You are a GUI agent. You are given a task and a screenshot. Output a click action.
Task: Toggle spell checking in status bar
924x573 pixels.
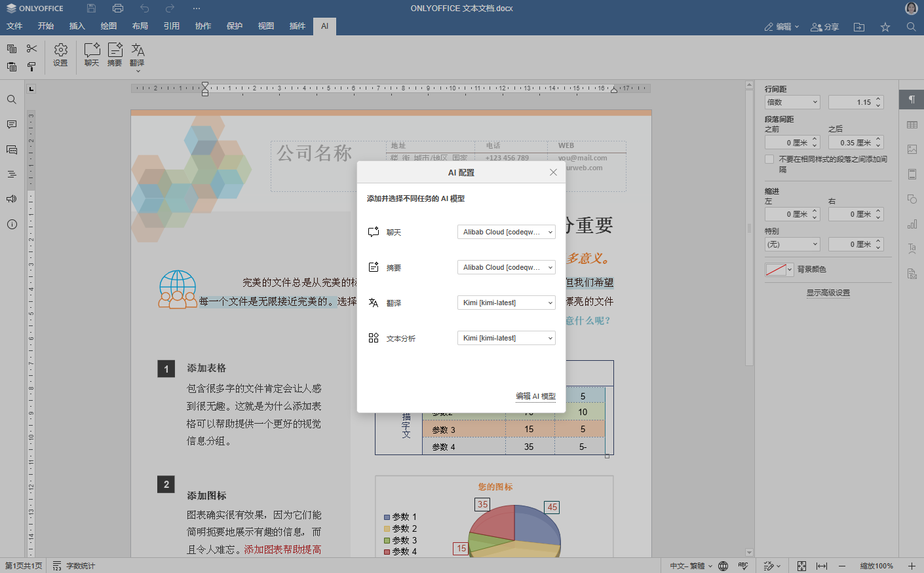(743, 566)
